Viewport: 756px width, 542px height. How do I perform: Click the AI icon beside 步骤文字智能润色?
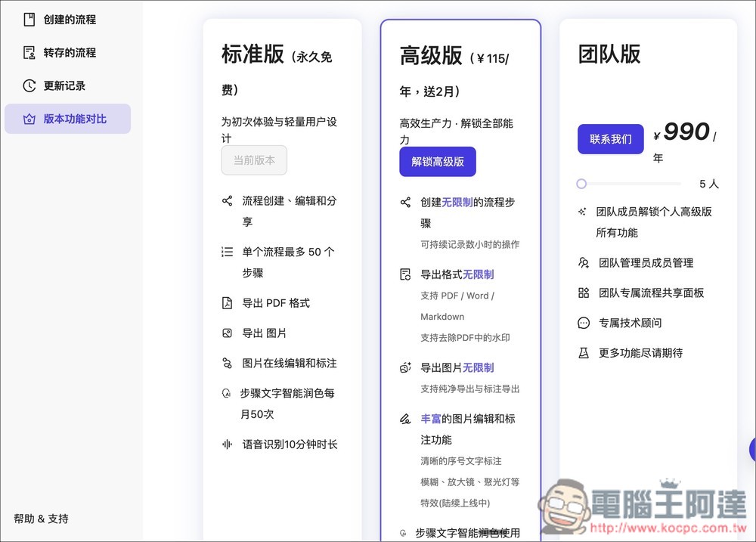(x=227, y=393)
